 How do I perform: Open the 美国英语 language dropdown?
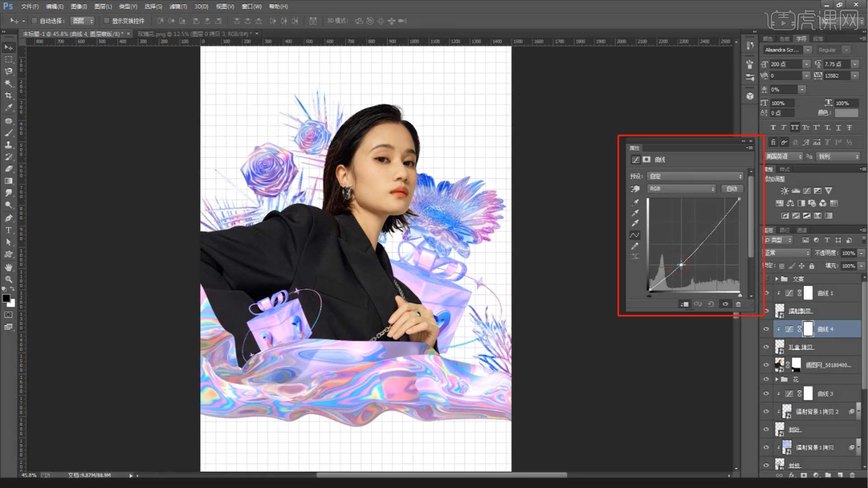[783, 156]
